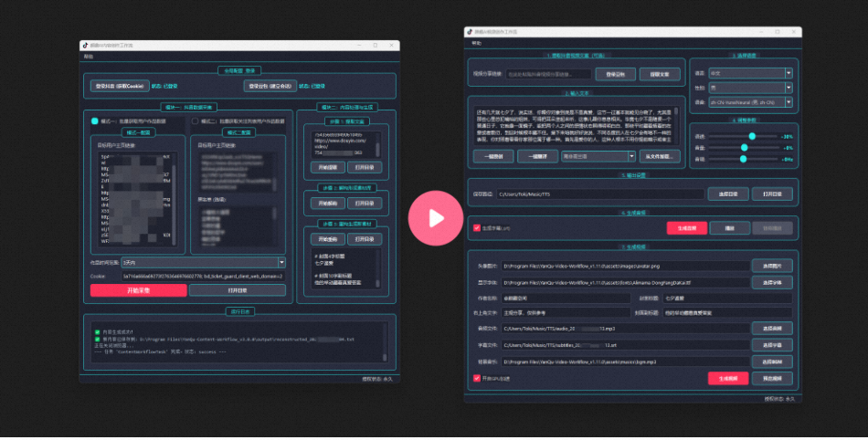Screen dimensions: 868x440
Task: Toggle the 生成字幕 checkbox
Action: pos(476,228)
